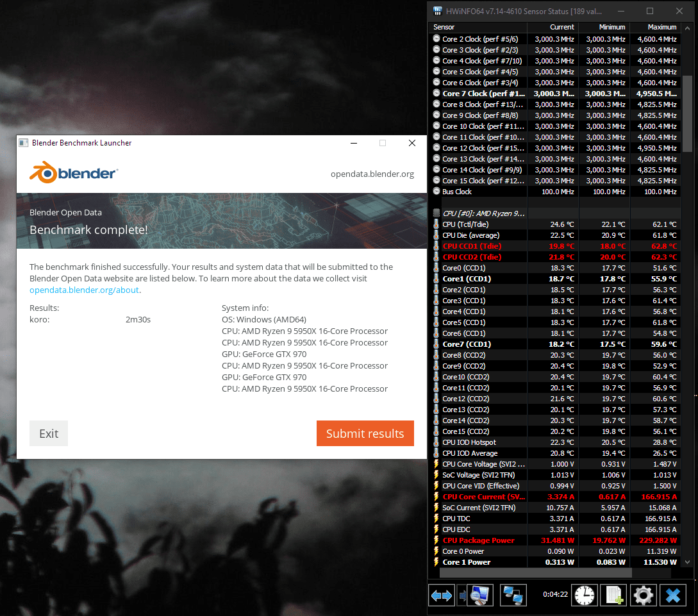The width and height of the screenshot is (698, 616).
Task: Maximize the HWiNFO64 Sensor Status window
Action: pyautogui.click(x=650, y=11)
